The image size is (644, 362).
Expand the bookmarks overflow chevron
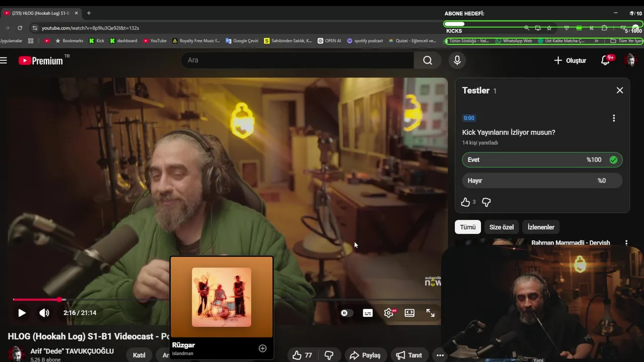[x=596, y=41]
